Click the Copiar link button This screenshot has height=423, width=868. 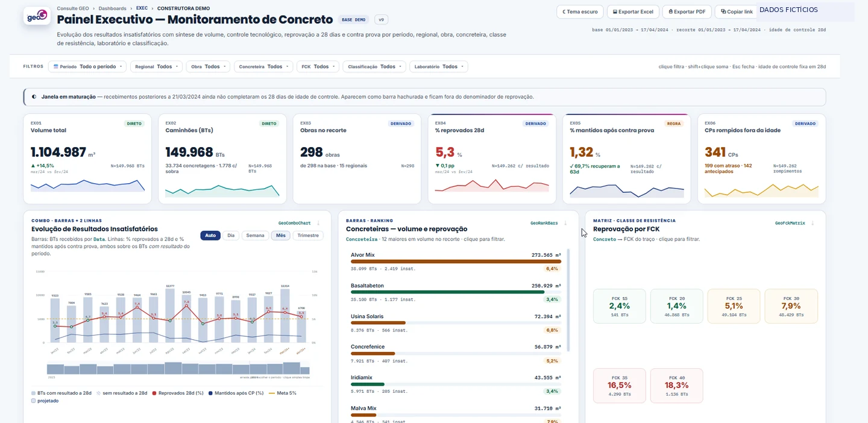736,11
